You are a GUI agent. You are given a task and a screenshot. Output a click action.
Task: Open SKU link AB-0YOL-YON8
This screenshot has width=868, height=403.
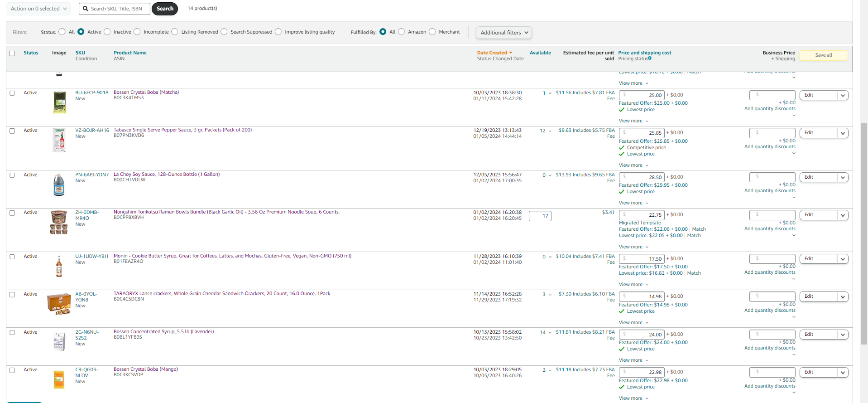pos(86,297)
